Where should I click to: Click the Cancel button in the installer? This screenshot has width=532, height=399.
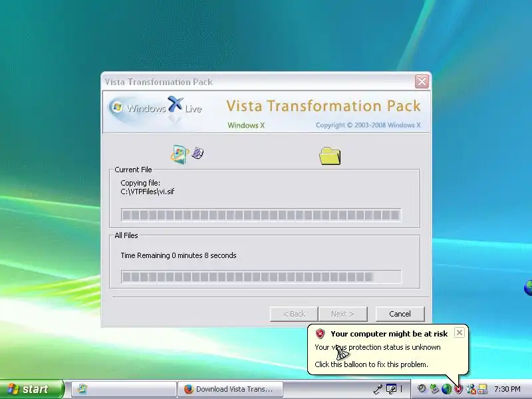point(400,314)
